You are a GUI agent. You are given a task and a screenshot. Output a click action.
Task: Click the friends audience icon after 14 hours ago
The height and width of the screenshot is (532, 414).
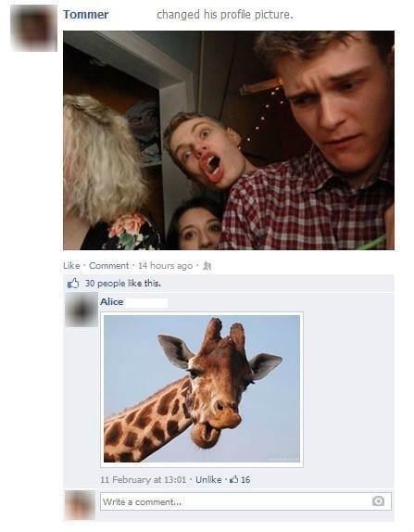click(207, 266)
